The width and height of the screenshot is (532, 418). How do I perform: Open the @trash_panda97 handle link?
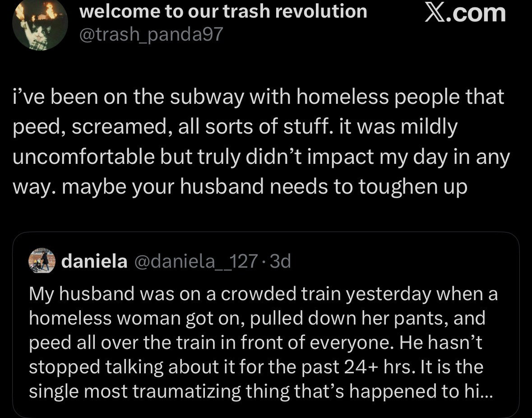pos(151,35)
